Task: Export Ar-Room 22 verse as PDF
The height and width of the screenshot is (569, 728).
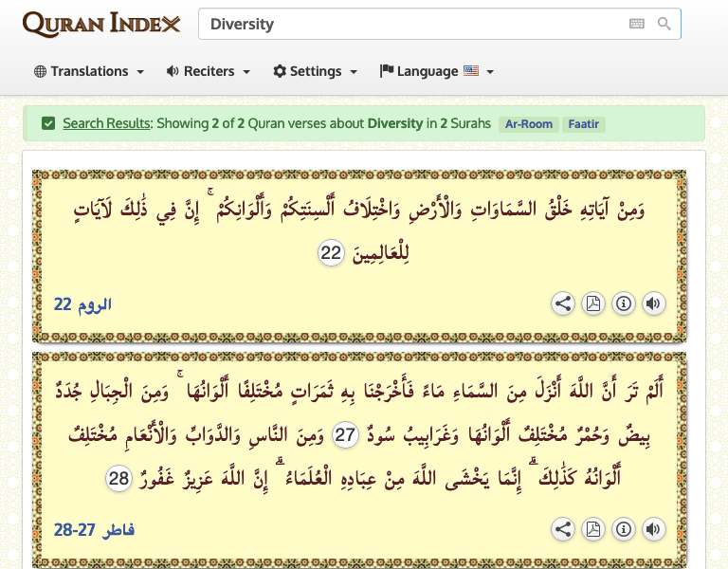Action: coord(592,303)
